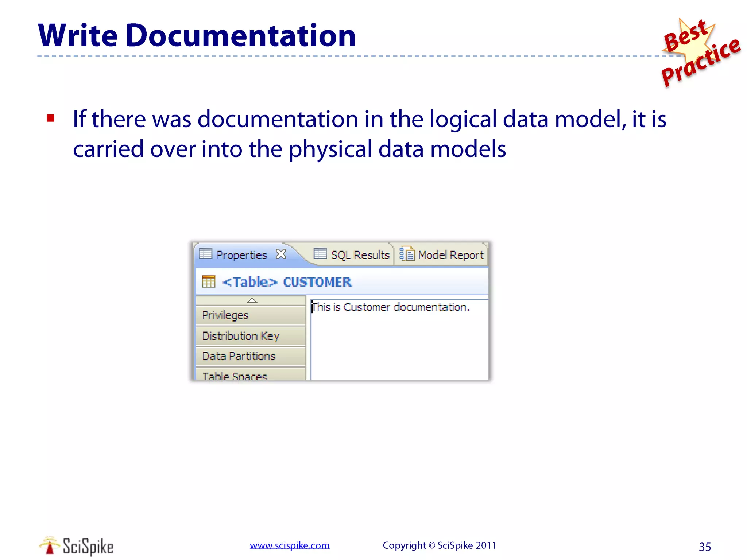Click the CUSTOMER table grid icon

click(x=209, y=281)
